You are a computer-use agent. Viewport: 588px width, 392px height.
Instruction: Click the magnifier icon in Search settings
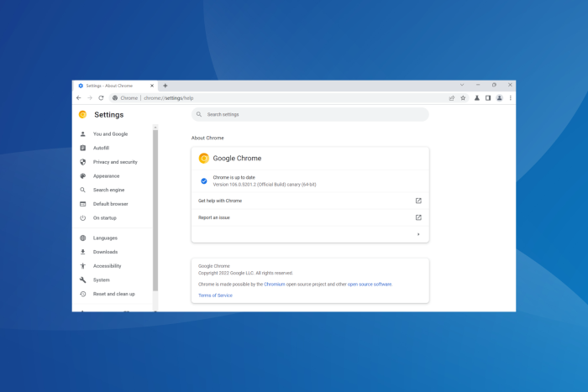click(x=199, y=114)
